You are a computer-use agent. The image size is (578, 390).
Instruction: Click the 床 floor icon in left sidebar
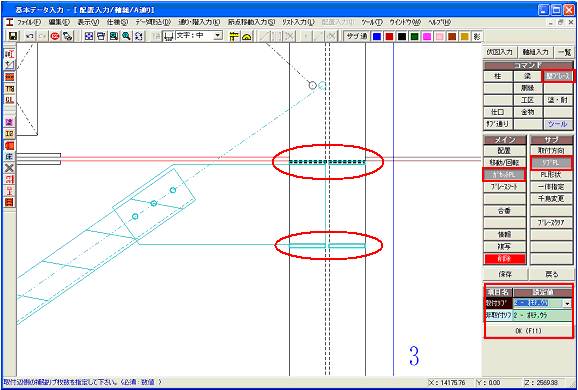(10, 157)
